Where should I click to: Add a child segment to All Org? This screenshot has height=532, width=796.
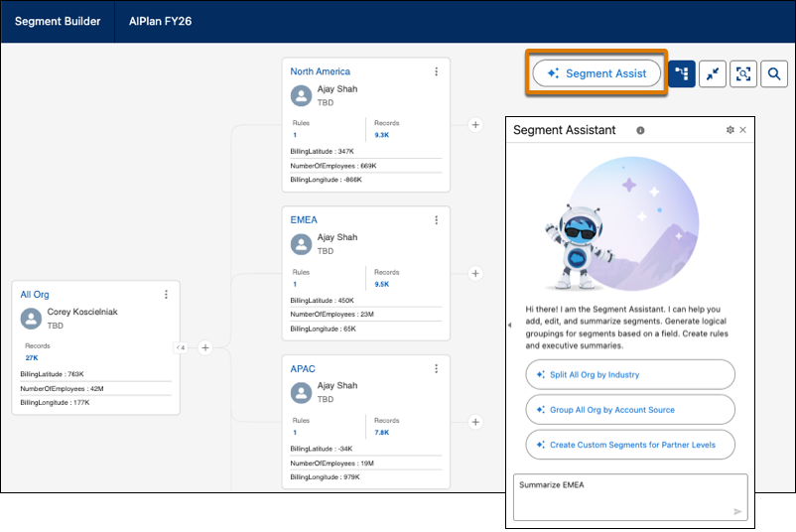click(x=205, y=347)
